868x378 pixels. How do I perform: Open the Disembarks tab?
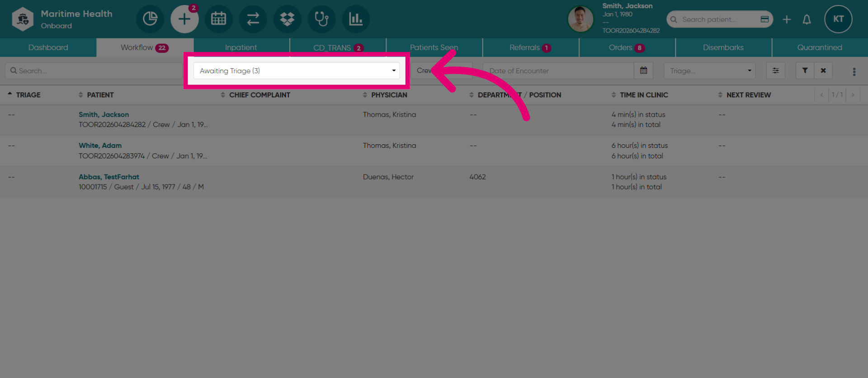(723, 47)
